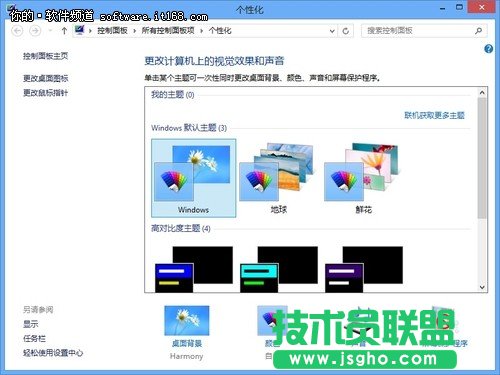Expand the address bar history dropdown
Image resolution: width=500 pixels, height=375 pixels.
click(x=332, y=31)
